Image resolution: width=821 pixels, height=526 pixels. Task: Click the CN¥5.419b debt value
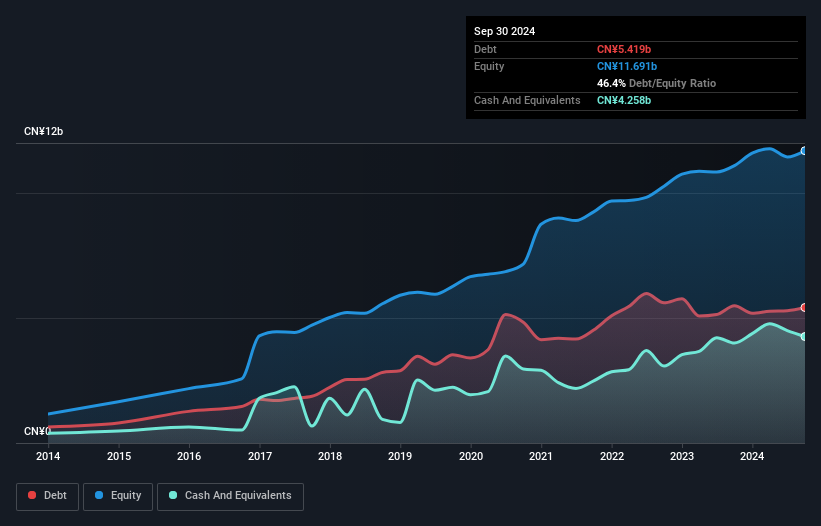coord(624,49)
